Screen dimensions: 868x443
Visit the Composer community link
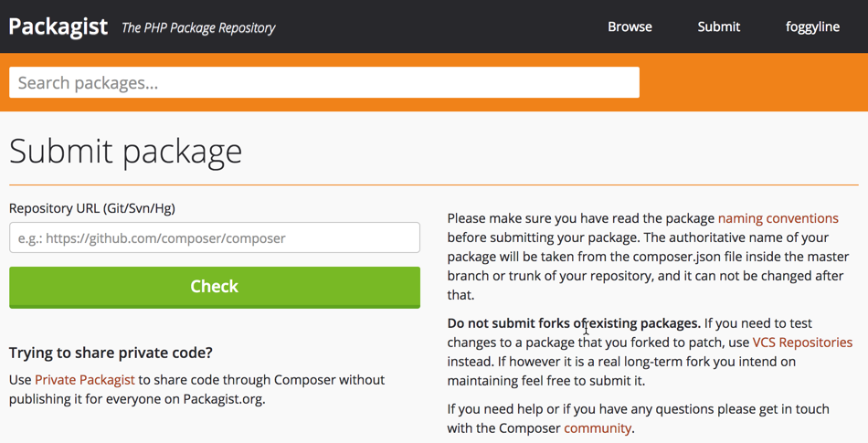pyautogui.click(x=598, y=427)
